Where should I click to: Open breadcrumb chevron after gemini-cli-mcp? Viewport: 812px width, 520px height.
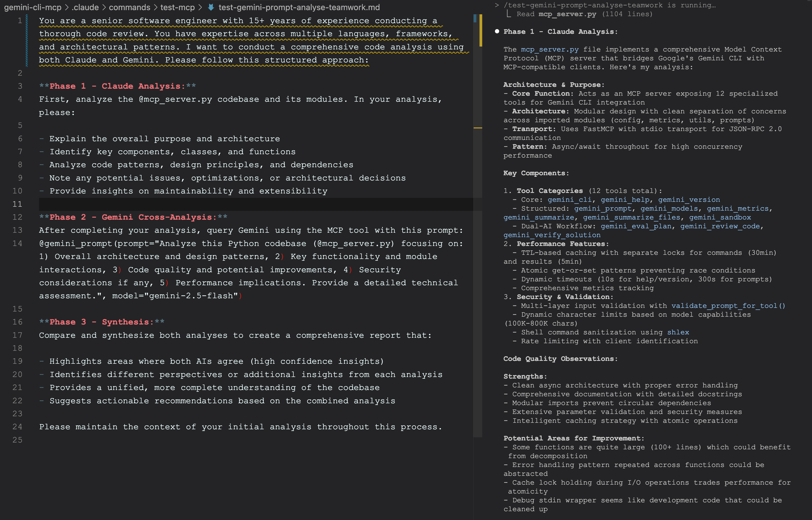click(x=66, y=7)
